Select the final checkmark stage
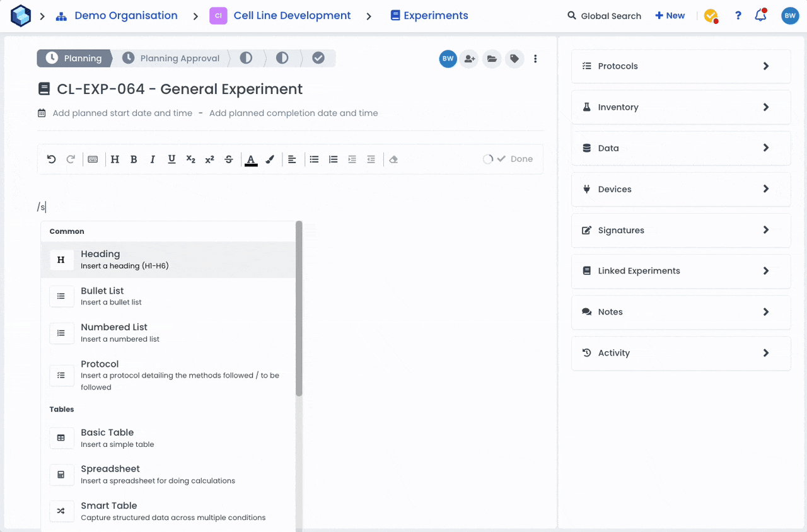The height and width of the screenshot is (532, 807). tap(318, 58)
